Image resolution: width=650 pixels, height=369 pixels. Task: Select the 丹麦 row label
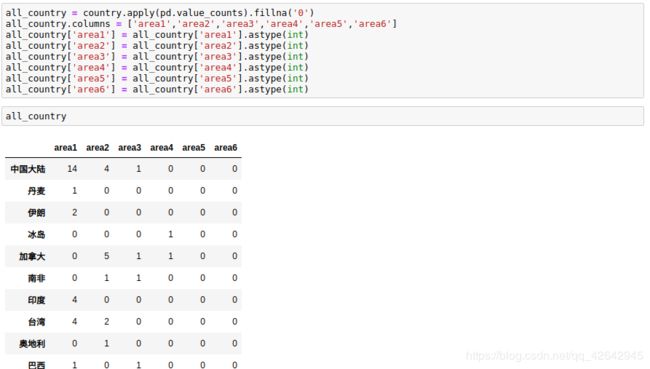[x=36, y=191]
